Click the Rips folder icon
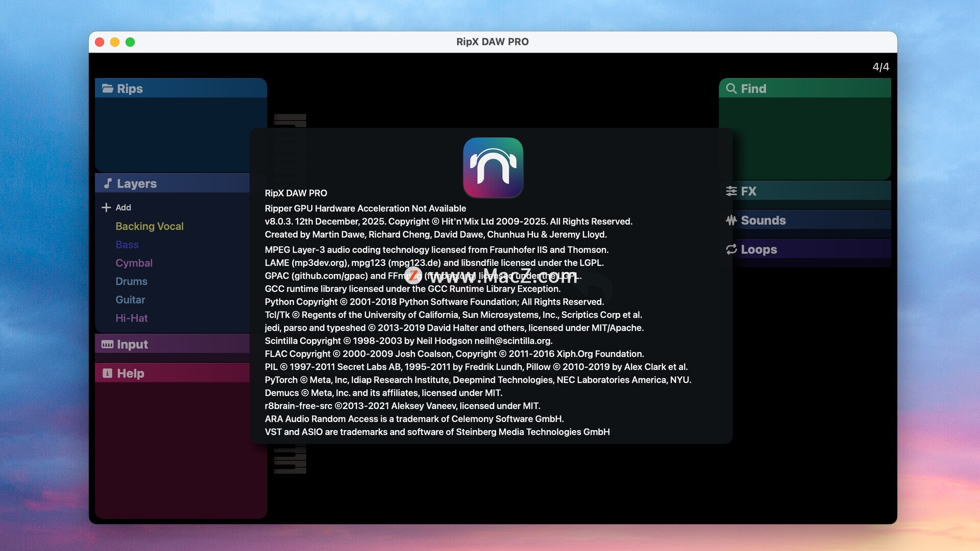This screenshot has width=980, height=551. tap(107, 88)
